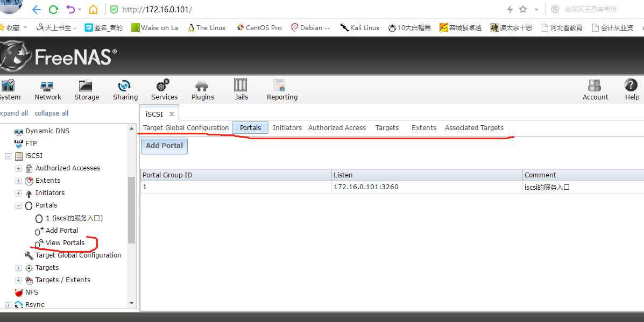Sort by Portal Group ID column header
644x322 pixels.
pyautogui.click(x=236, y=175)
